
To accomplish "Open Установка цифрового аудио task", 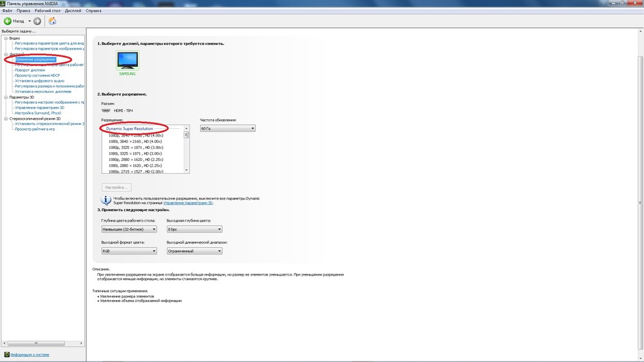I will point(39,81).
